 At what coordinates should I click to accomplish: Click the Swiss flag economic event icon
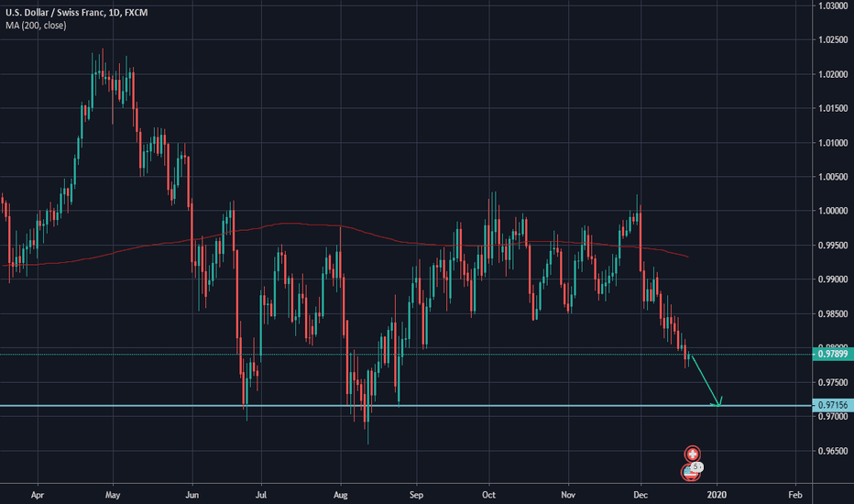tap(694, 454)
